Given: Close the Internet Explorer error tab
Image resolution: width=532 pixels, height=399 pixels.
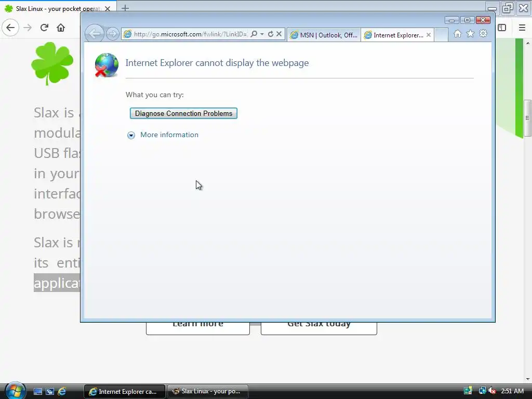Looking at the screenshot, I should pos(429,35).
